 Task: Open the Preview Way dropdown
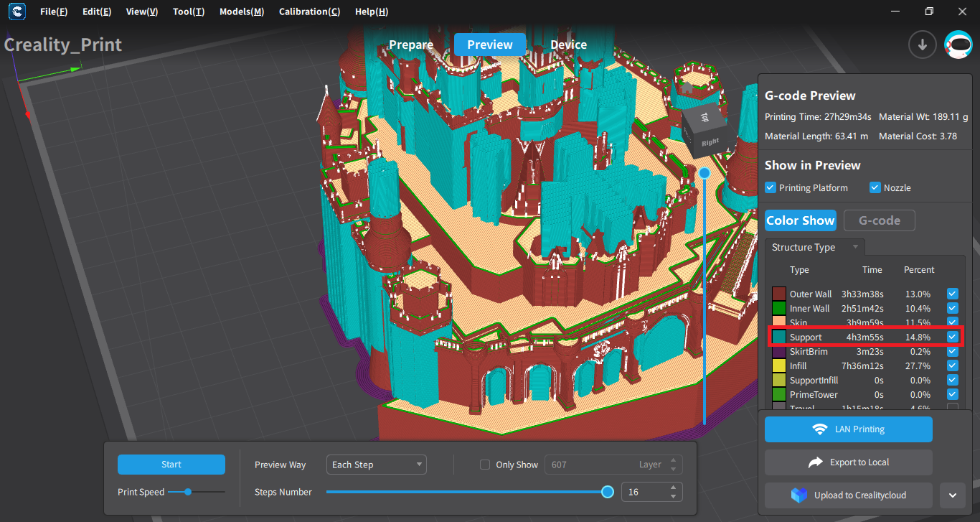[x=376, y=465]
